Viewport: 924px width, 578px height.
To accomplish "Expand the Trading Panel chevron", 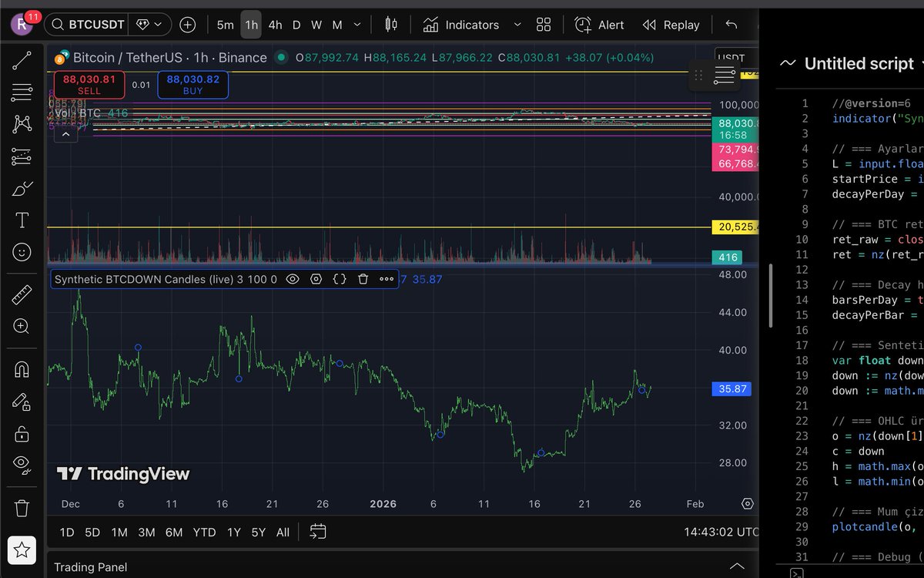I will 737,566.
